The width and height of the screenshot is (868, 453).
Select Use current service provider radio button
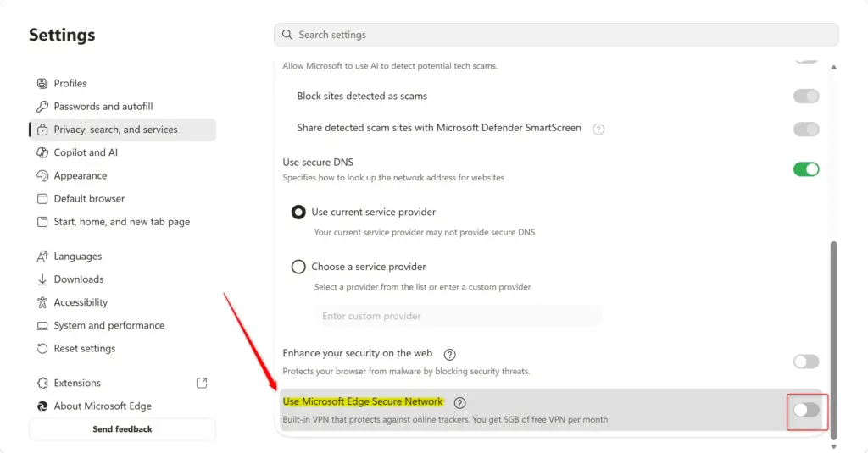click(298, 213)
